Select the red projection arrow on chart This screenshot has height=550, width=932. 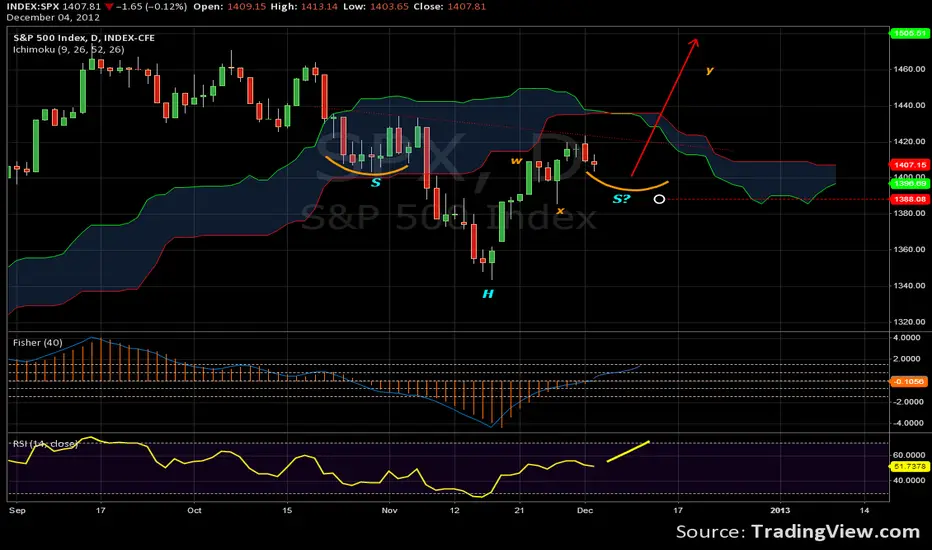coord(664,108)
